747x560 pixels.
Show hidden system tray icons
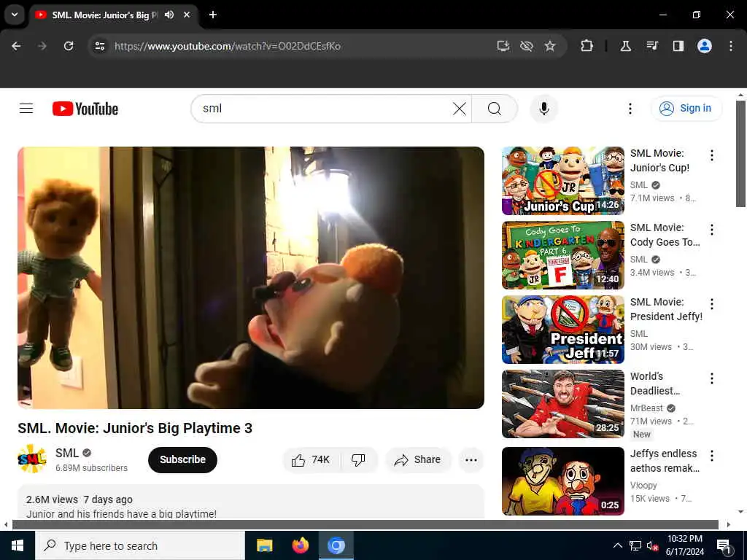click(617, 545)
